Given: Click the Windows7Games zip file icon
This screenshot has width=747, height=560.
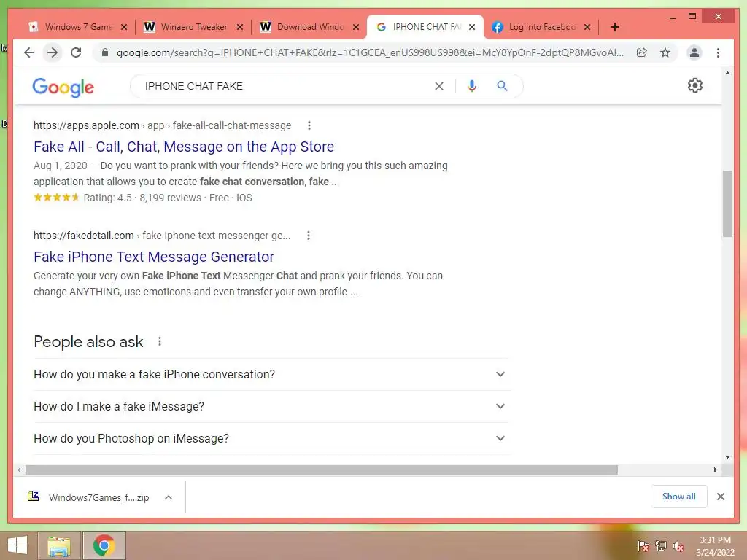Looking at the screenshot, I should (34, 497).
